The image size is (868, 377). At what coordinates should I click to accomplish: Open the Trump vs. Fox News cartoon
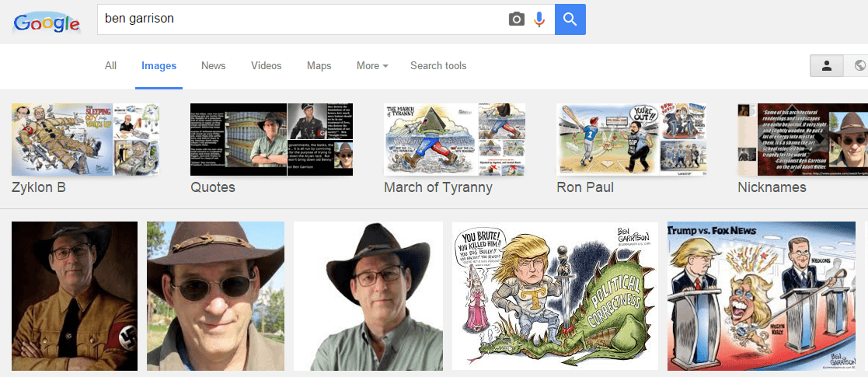(x=762, y=296)
